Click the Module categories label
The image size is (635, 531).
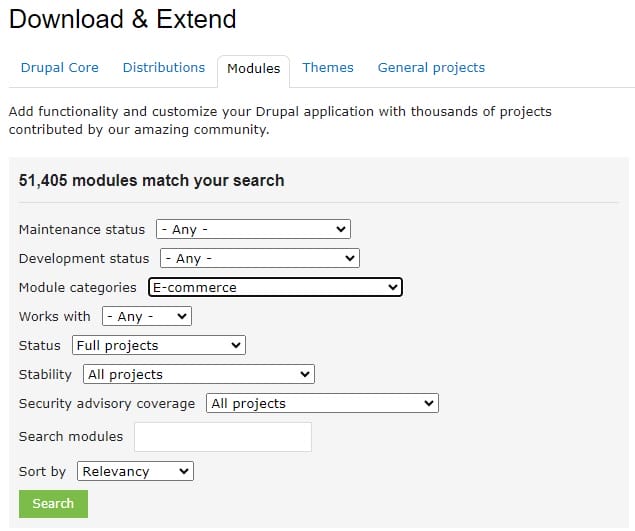[77, 288]
